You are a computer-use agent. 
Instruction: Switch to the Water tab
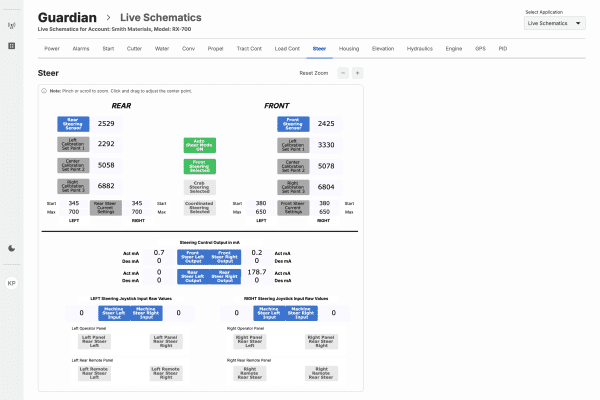tap(162, 49)
